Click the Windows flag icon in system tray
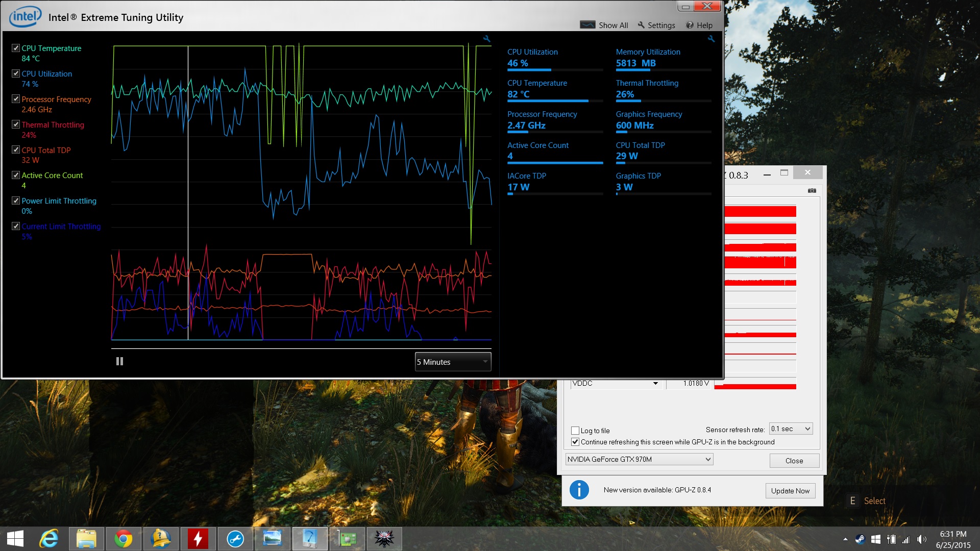 (x=876, y=539)
